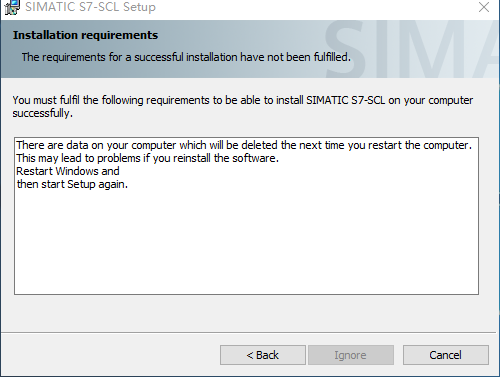This screenshot has height=377, width=500.
Task: Click blank footer area left of Back button
Action: (x=110, y=355)
